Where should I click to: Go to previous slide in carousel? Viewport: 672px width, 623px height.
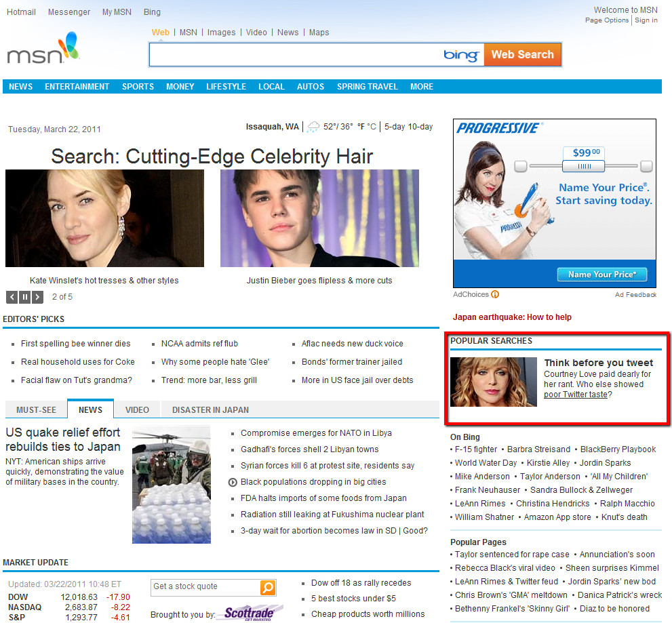[12, 297]
